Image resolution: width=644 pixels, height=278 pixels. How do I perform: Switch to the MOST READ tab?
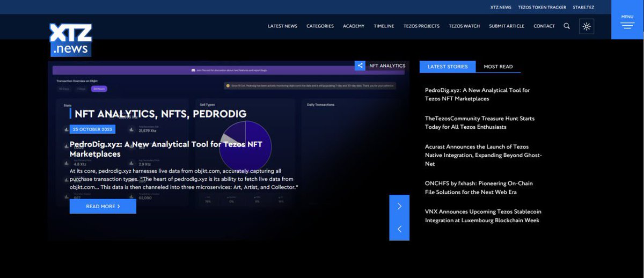click(498, 67)
